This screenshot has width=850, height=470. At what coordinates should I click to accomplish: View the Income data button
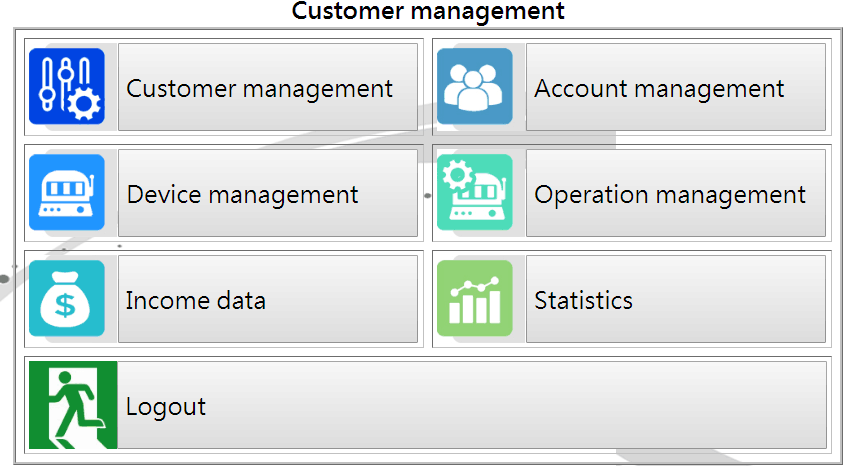click(268, 299)
